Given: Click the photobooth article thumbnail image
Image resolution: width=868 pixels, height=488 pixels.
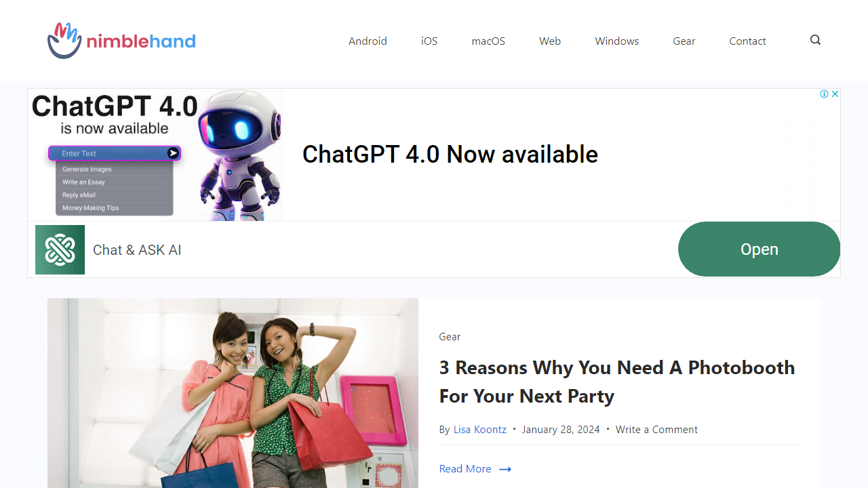Looking at the screenshot, I should [x=233, y=393].
